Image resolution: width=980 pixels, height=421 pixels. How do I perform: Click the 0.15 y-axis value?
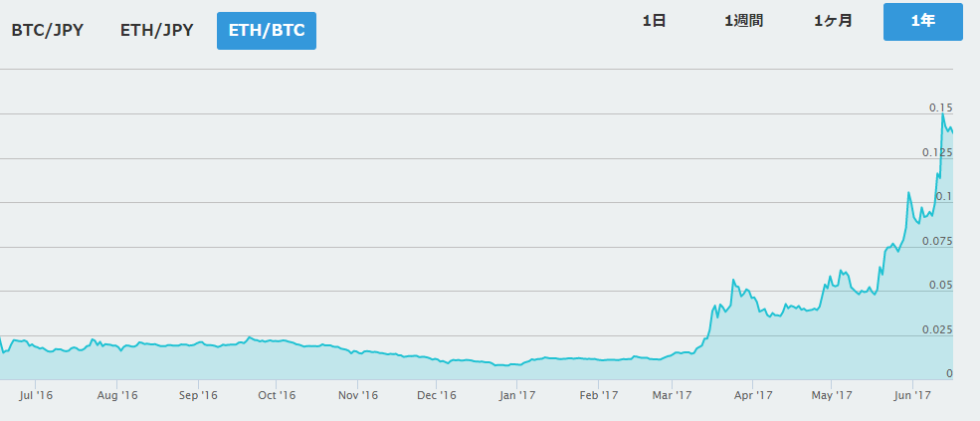940,107
